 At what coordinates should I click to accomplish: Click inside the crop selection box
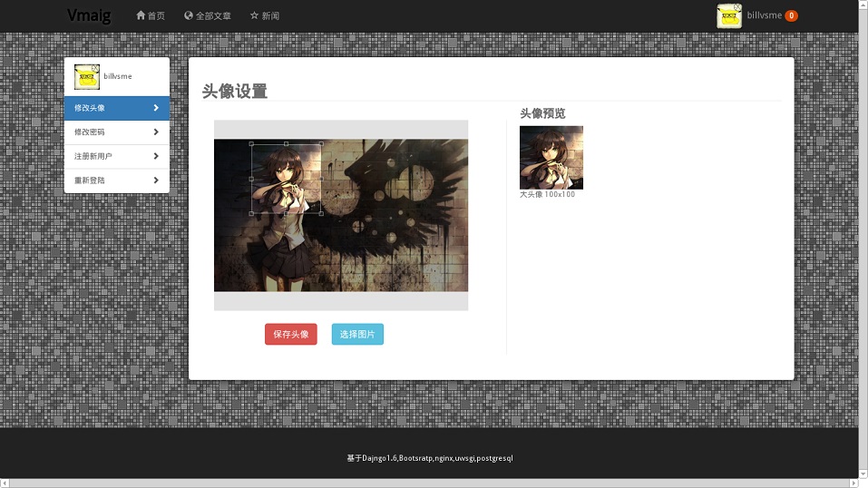click(287, 179)
